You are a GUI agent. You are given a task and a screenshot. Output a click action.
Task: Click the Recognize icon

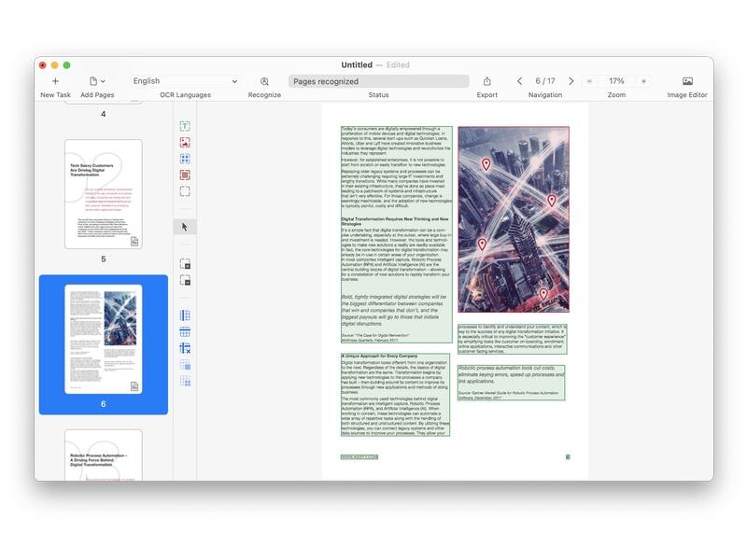pos(264,81)
